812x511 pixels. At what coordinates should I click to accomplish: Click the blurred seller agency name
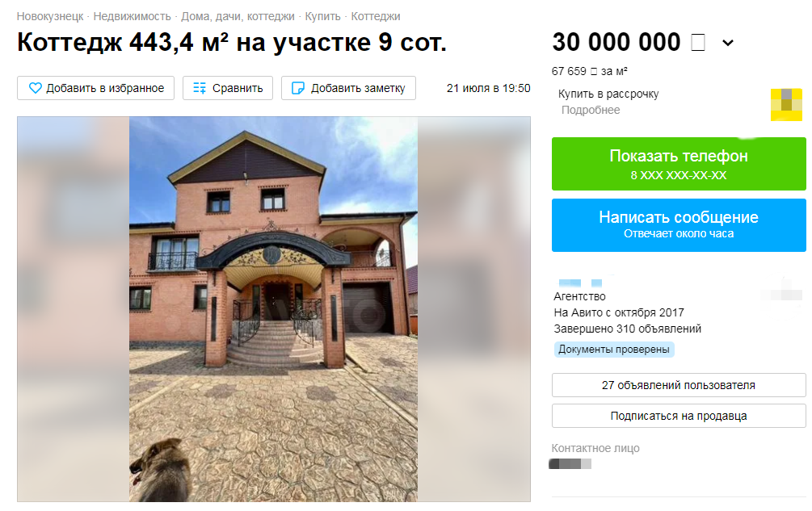[580, 283]
